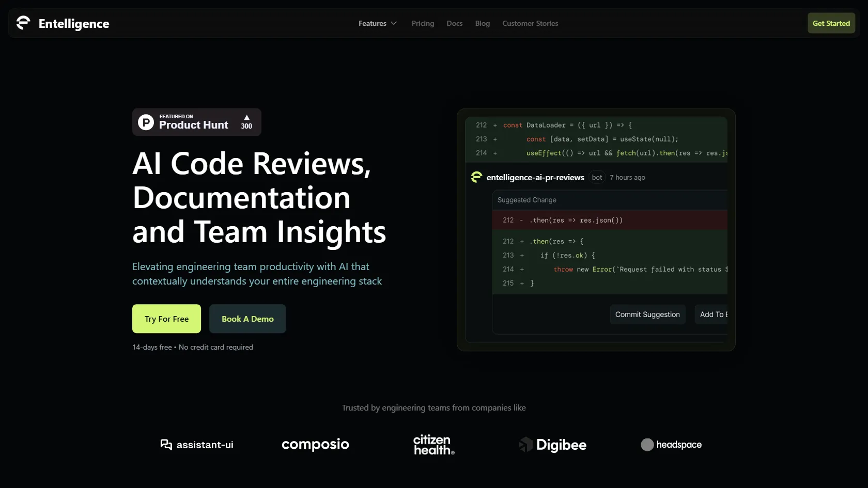Click the Trusted by engineering teams text

click(434, 407)
